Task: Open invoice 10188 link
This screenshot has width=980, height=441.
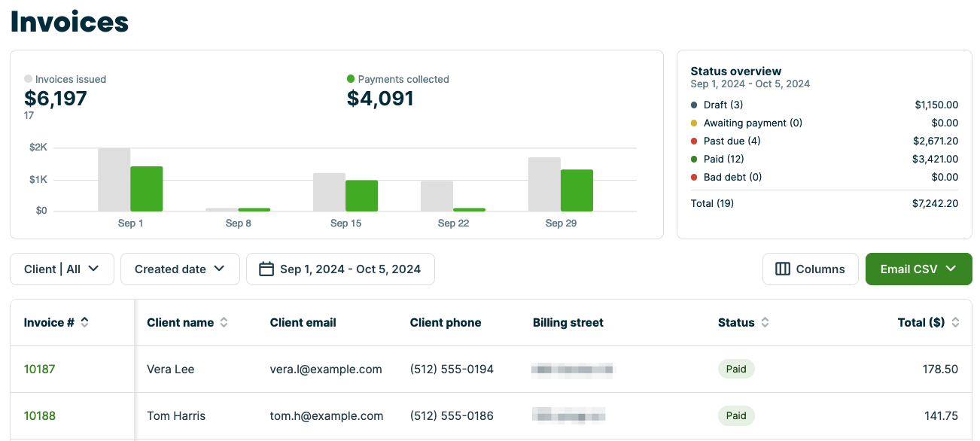Action: coord(39,415)
